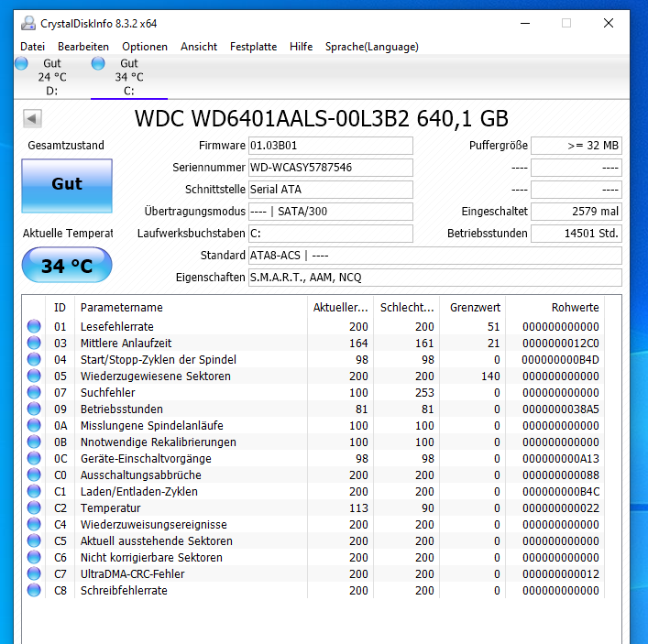
Task: Click the Rohwerte column header
Action: click(555, 307)
